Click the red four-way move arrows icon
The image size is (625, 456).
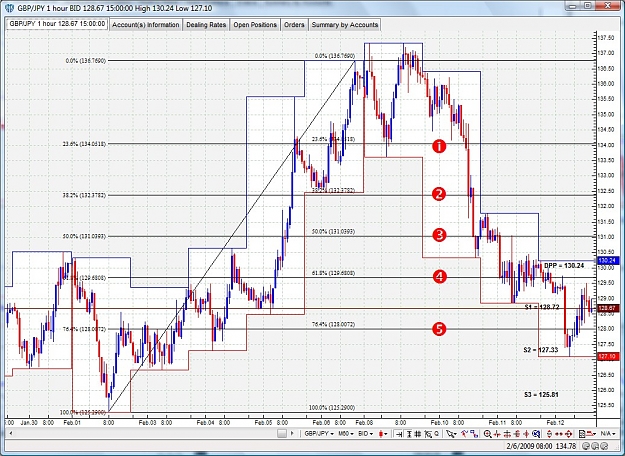(x=568, y=434)
